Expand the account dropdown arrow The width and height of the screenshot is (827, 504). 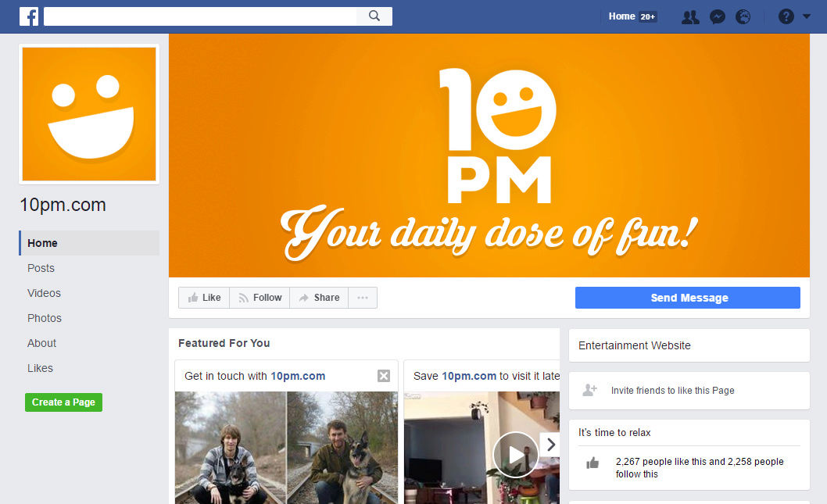point(807,16)
